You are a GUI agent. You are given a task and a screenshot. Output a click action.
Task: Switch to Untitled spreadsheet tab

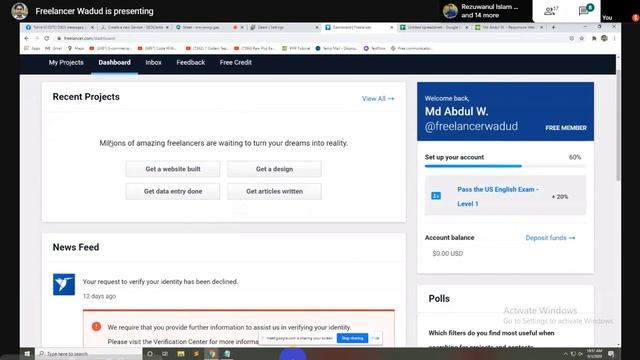(434, 27)
